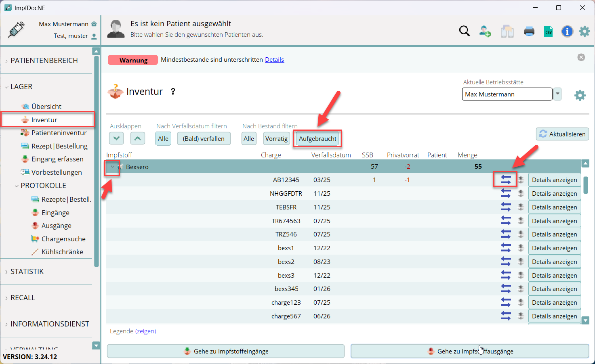Open the Aktuelle Betriebsstätte dropdown
Image resolution: width=595 pixels, height=364 pixels.
tap(557, 94)
